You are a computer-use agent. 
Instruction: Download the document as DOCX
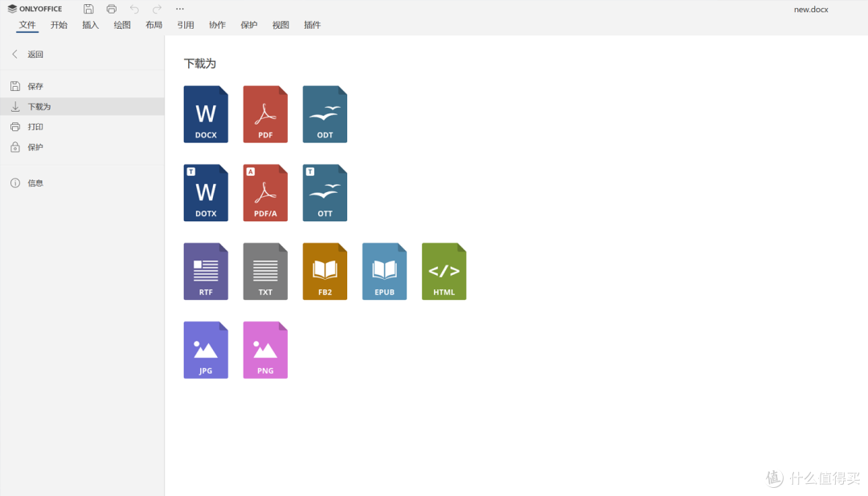206,114
